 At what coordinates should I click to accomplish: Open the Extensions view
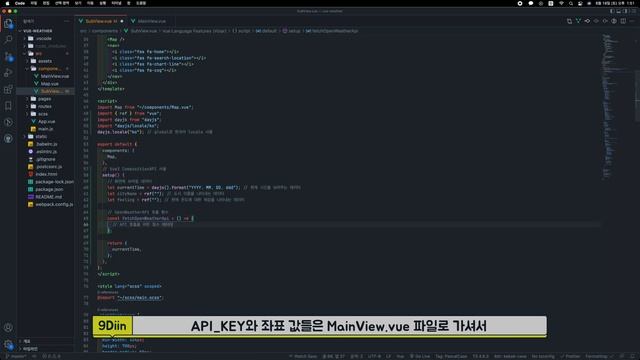coord(8,89)
